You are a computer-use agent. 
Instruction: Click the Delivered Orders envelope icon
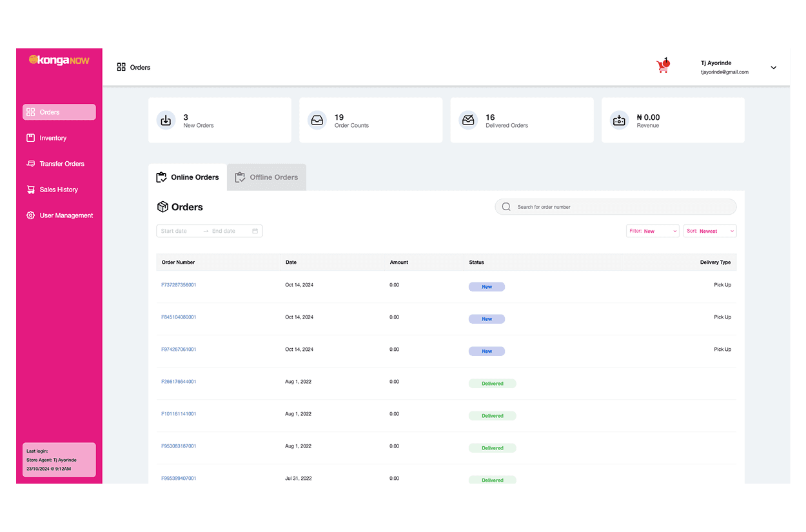coord(468,121)
